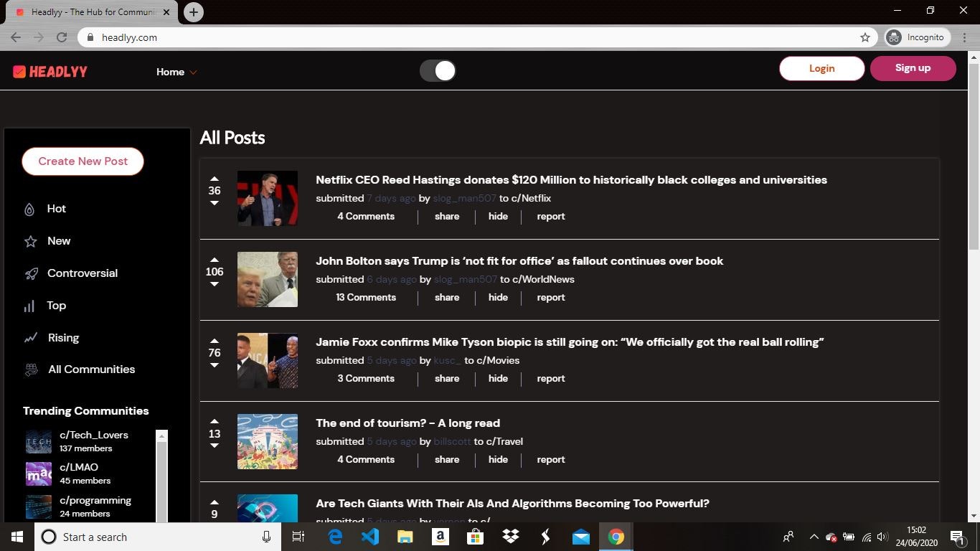Viewport: 980px width, 551px height.
Task: Open c/programming trending community
Action: (95, 500)
